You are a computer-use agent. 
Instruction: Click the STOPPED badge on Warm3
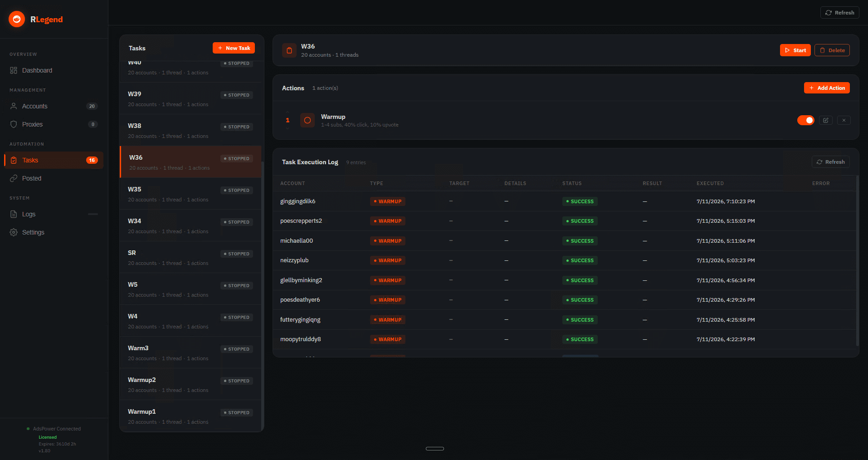(237, 349)
